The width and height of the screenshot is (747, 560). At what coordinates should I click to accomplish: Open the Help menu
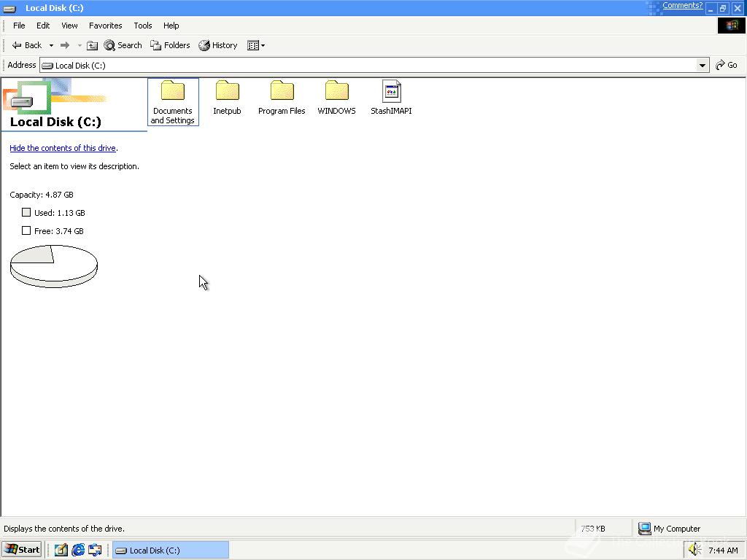pyautogui.click(x=171, y=26)
